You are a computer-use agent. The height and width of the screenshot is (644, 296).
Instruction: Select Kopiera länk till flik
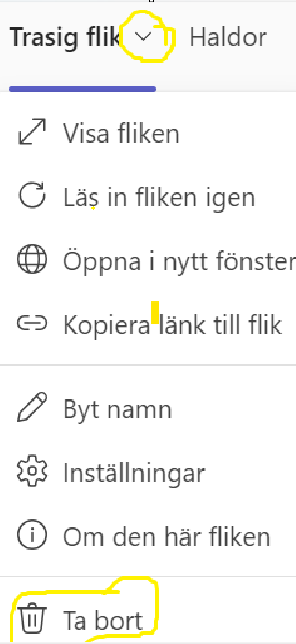[148, 324]
